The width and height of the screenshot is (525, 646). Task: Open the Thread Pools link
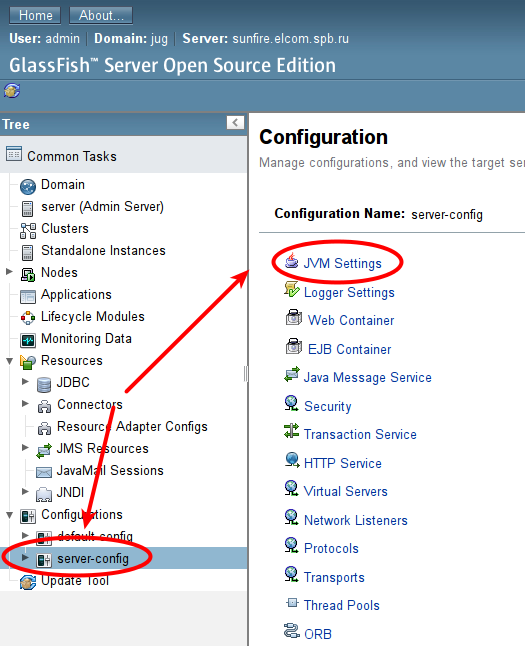click(x=342, y=605)
